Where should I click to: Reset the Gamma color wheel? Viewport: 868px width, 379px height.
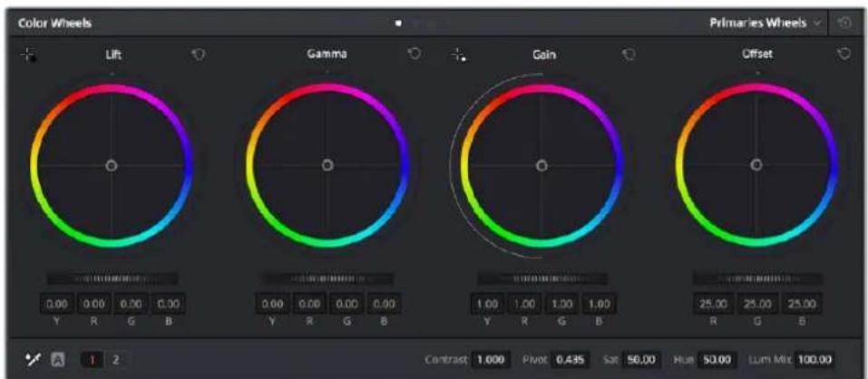point(414,53)
